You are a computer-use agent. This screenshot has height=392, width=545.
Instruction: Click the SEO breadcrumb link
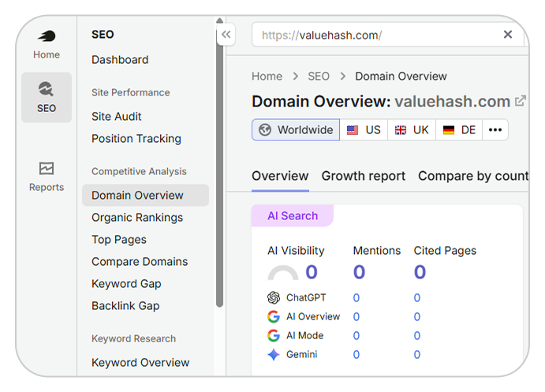point(319,76)
